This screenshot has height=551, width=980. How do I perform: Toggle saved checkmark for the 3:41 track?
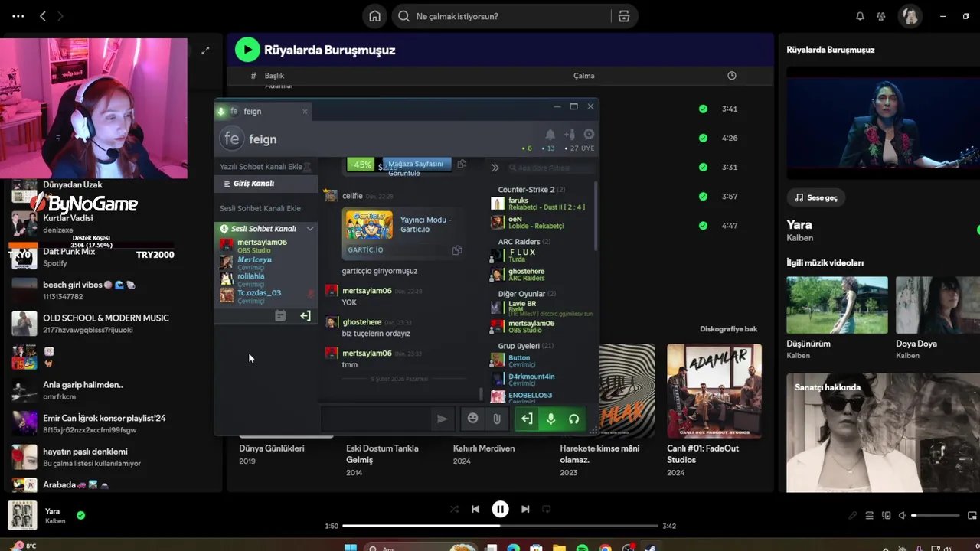pyautogui.click(x=703, y=109)
